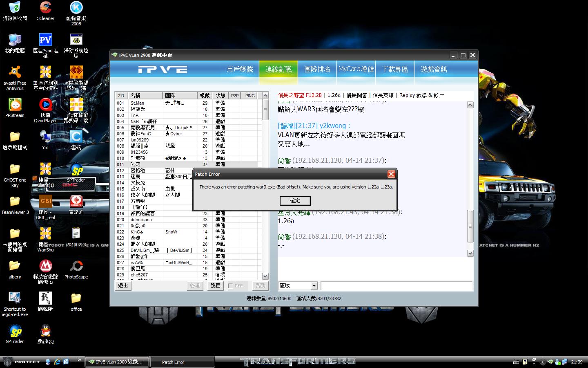The width and height of the screenshot is (588, 368).
Task: Click the chat message input field
Action: pos(396,286)
